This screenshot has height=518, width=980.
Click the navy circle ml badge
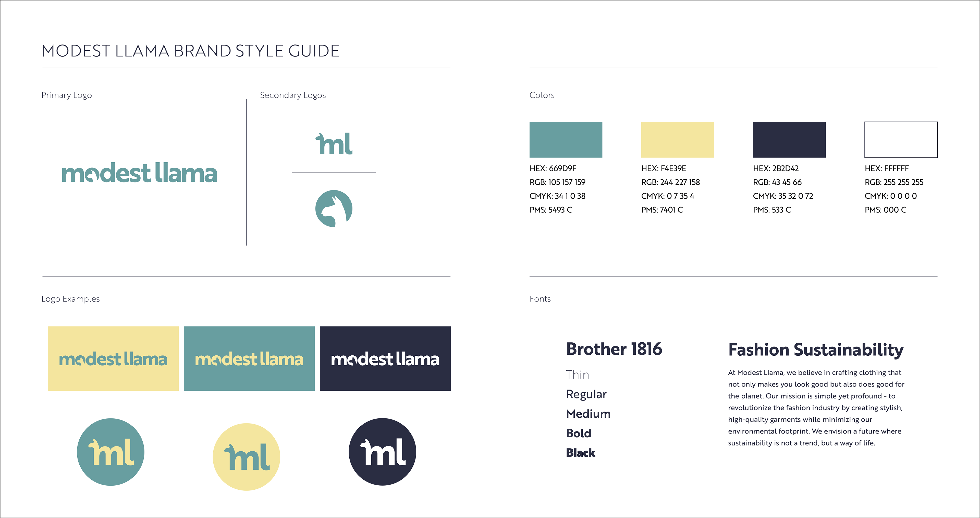[x=382, y=452]
